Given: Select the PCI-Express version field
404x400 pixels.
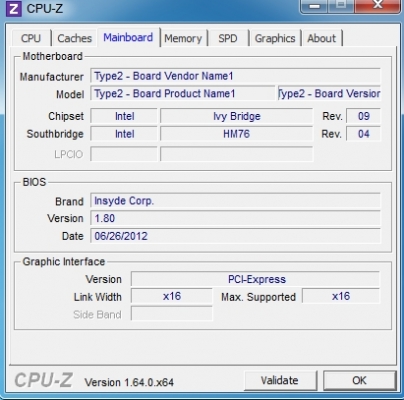Looking at the screenshot, I should tap(255, 279).
